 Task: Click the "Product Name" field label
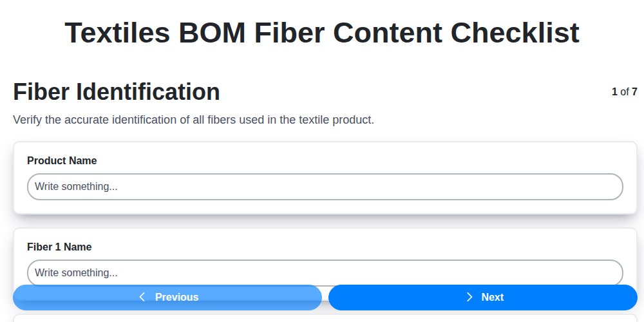coord(62,161)
